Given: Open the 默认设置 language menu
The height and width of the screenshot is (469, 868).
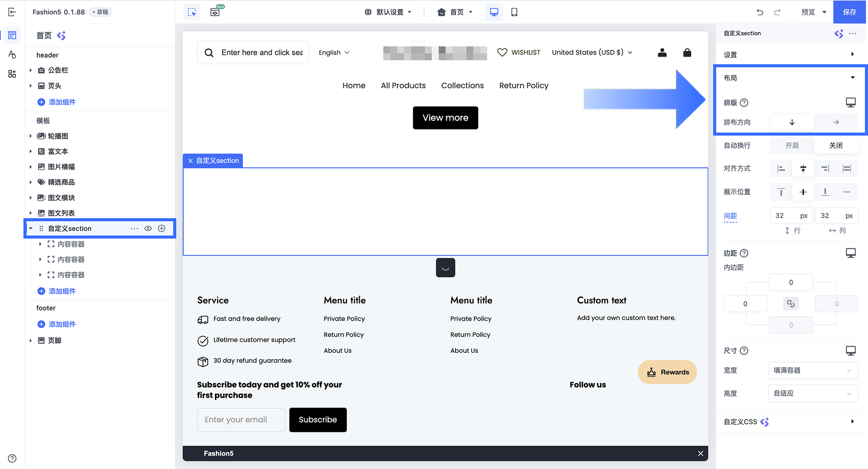Looking at the screenshot, I should click(x=388, y=12).
